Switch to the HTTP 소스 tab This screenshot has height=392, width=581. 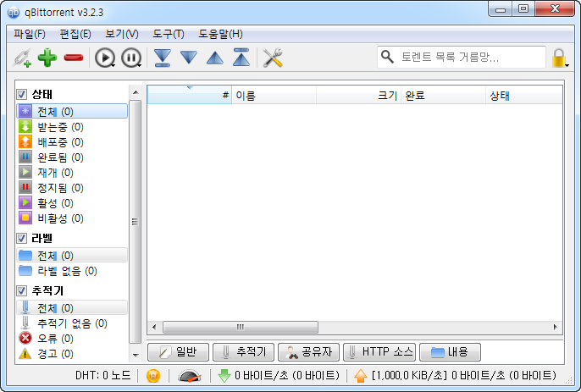point(379,351)
